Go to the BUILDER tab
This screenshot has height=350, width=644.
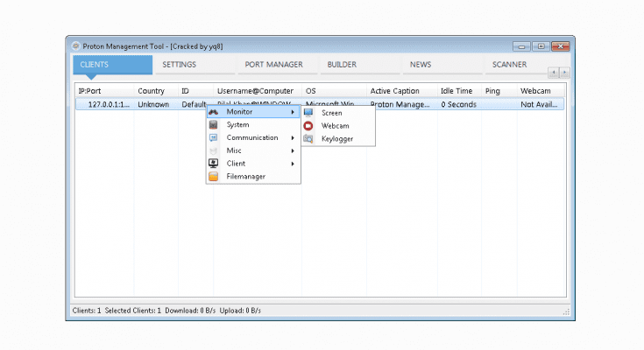(342, 65)
